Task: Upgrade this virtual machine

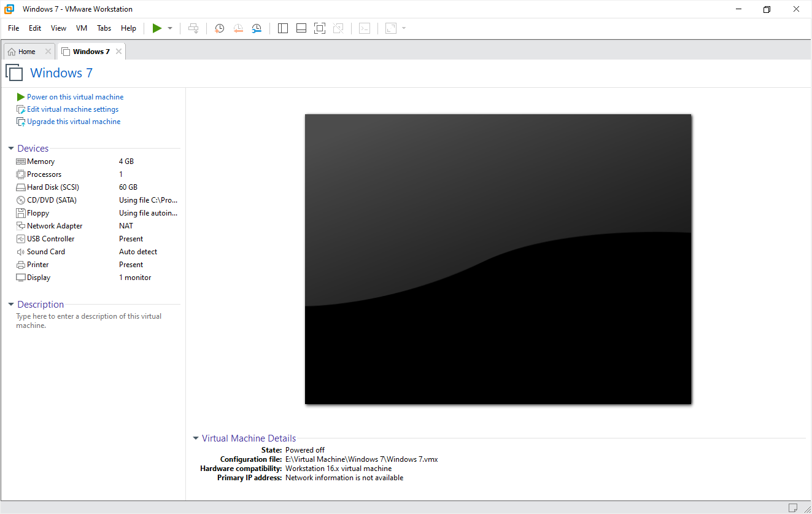Action: click(x=73, y=121)
